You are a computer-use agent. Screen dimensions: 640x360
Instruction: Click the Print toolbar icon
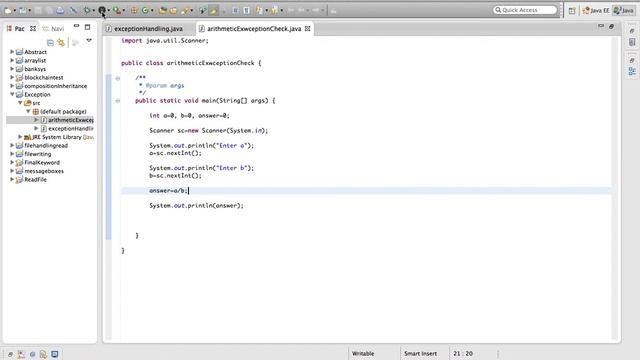pyautogui.click(x=60, y=10)
